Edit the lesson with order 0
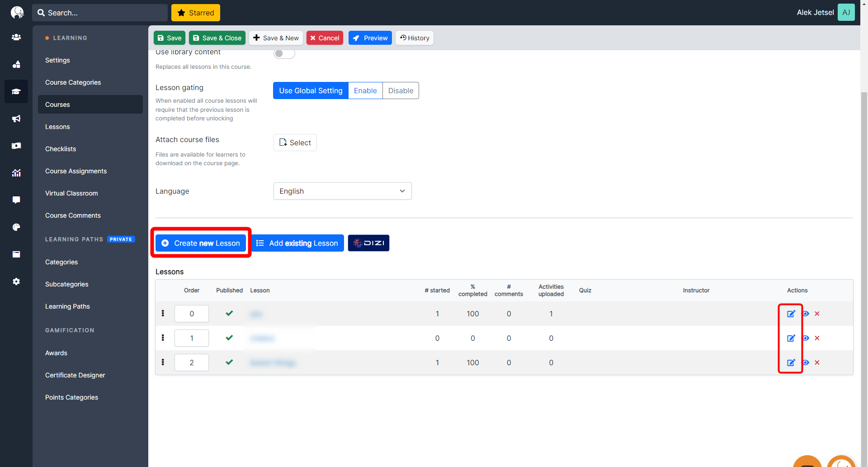The width and height of the screenshot is (868, 467). pos(791,314)
